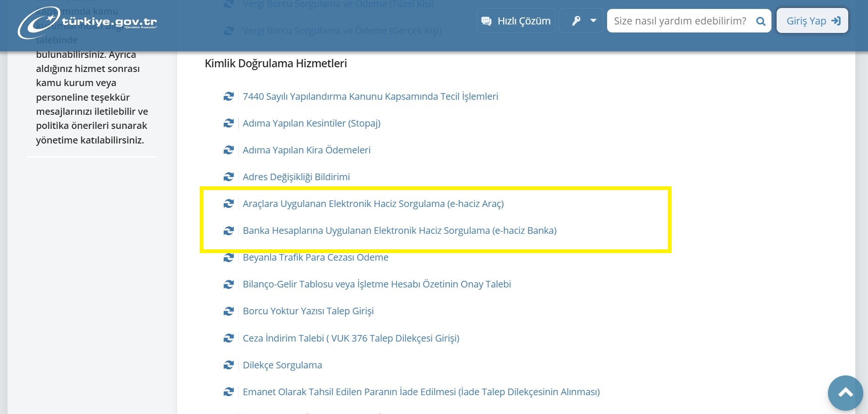Screen dimensions: 868x414
Task: Open Vergi Borcu Sorgulama (Gerçek Kişi) link
Action: [x=342, y=31]
